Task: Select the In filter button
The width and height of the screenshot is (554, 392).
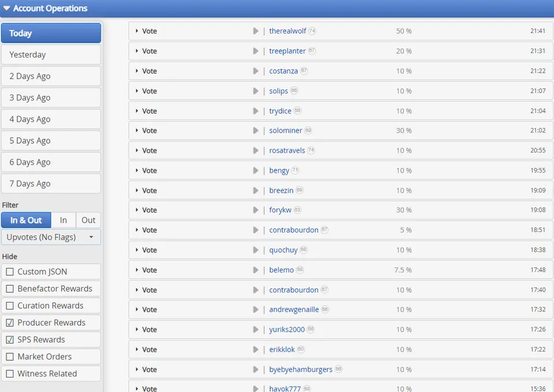Action: pos(63,221)
